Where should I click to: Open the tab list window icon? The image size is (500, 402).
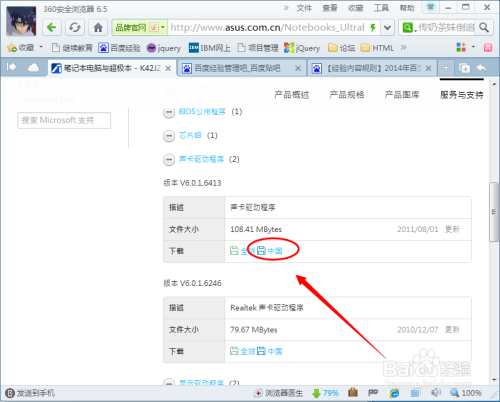pos(464,68)
